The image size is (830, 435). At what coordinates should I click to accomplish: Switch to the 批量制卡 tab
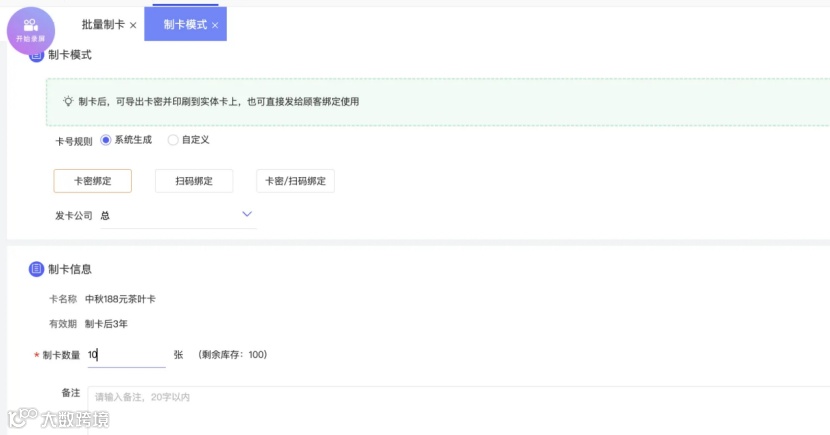coord(103,24)
